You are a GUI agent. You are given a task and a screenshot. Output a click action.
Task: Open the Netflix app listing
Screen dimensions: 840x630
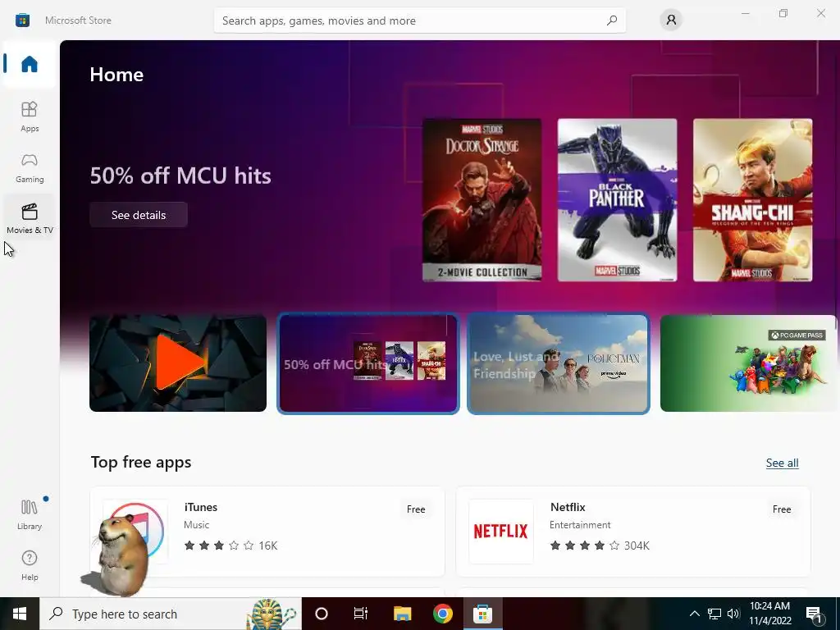[x=633, y=532]
